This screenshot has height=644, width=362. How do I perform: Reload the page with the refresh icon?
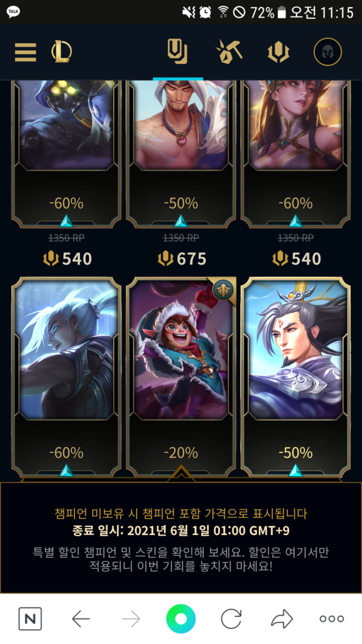coord(231,619)
